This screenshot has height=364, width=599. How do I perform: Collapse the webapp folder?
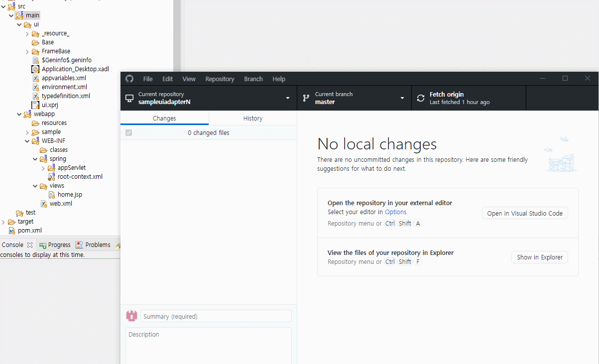click(x=19, y=114)
